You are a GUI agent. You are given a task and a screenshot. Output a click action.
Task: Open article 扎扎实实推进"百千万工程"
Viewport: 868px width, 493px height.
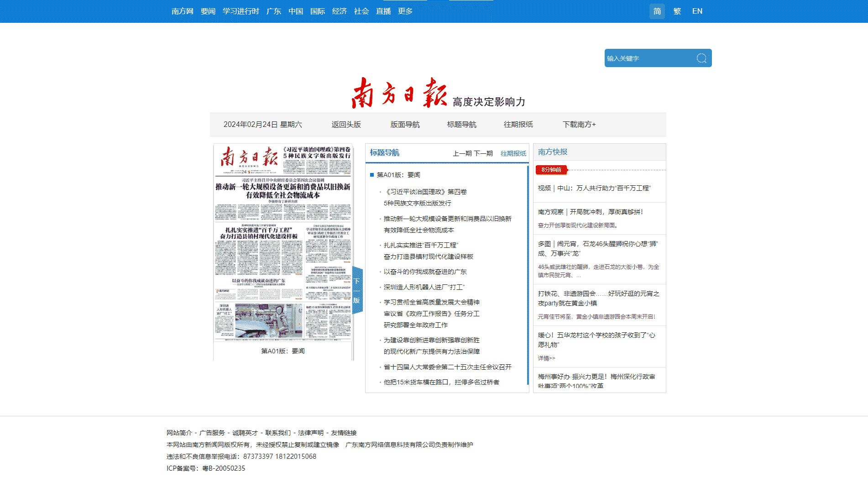click(x=429, y=251)
